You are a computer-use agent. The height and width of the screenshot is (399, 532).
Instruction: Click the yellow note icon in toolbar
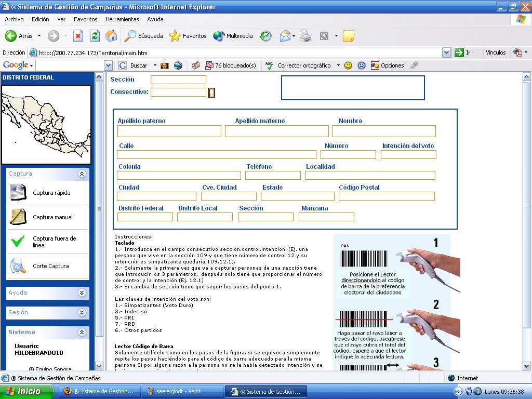(349, 36)
